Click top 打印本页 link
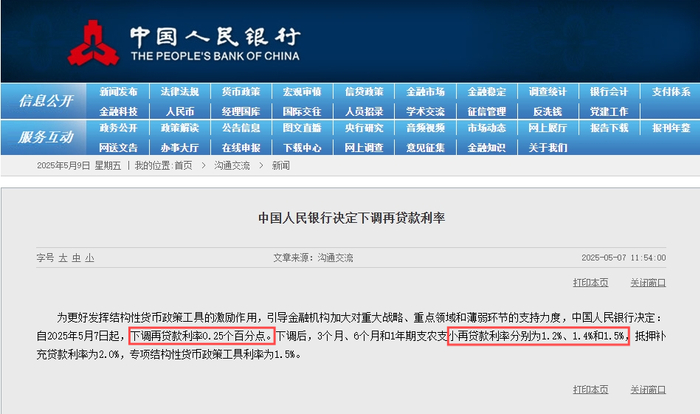This screenshot has height=414, width=700. point(591,283)
